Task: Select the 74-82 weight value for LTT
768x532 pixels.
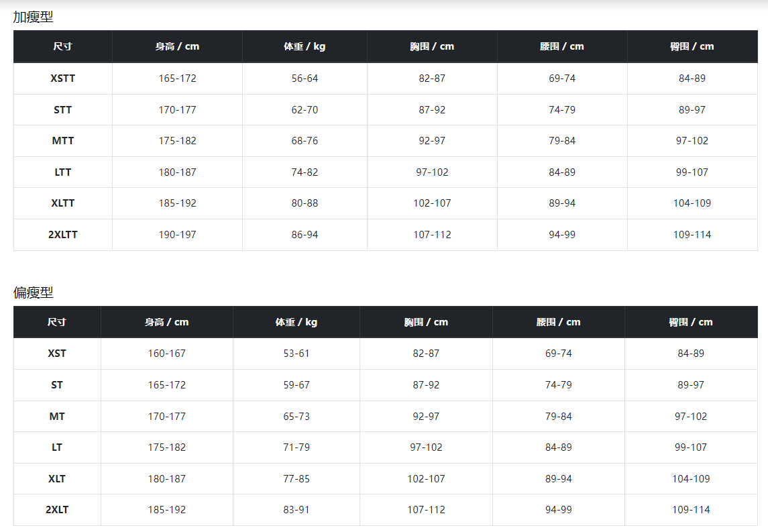Action: (305, 172)
